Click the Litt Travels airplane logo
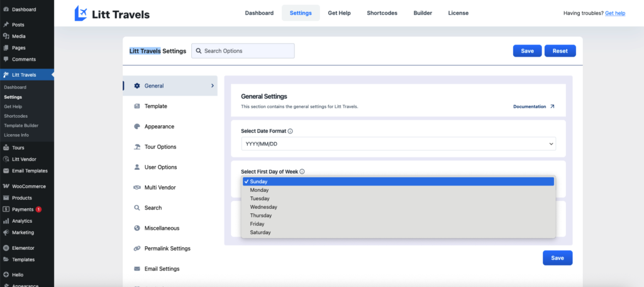Viewport: 644px width, 287px height. pos(82,13)
